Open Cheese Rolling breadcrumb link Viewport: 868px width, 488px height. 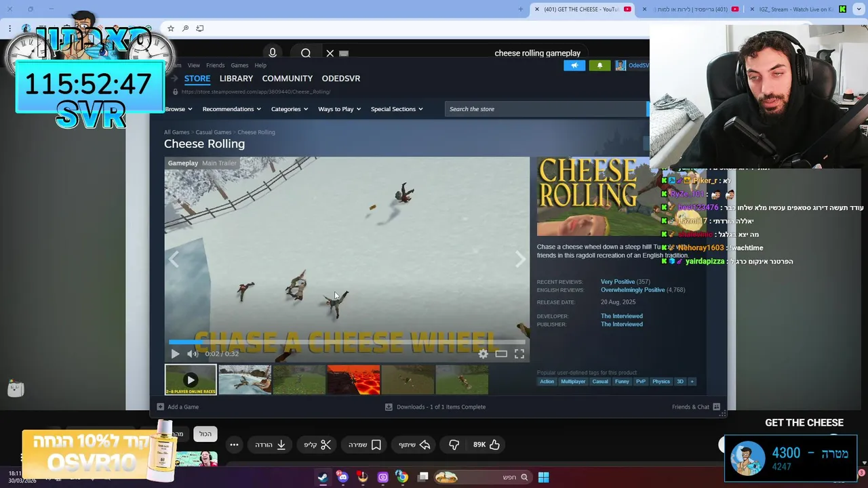click(256, 132)
